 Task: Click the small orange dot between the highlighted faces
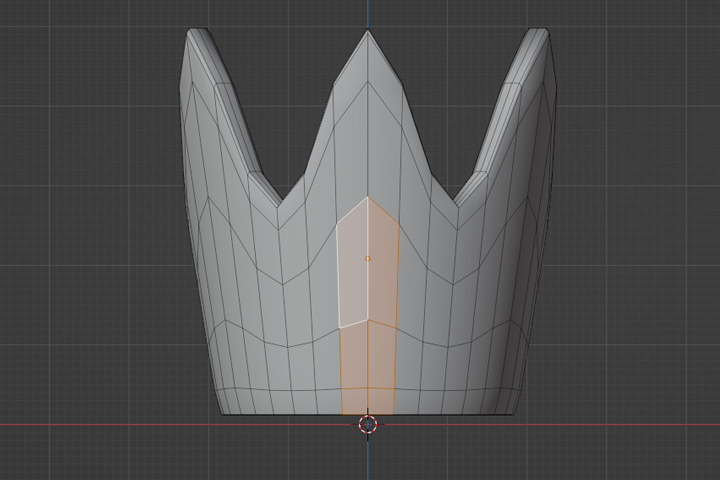(x=367, y=259)
